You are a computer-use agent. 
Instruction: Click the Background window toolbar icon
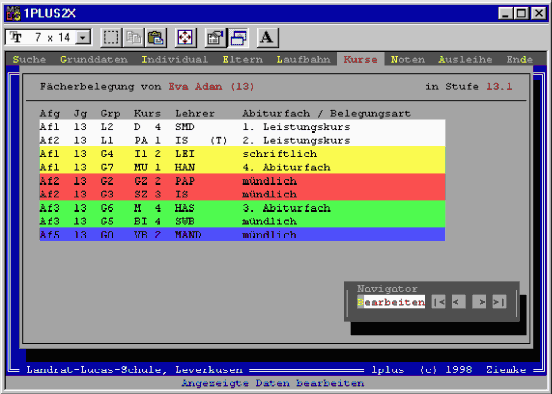coord(238,37)
